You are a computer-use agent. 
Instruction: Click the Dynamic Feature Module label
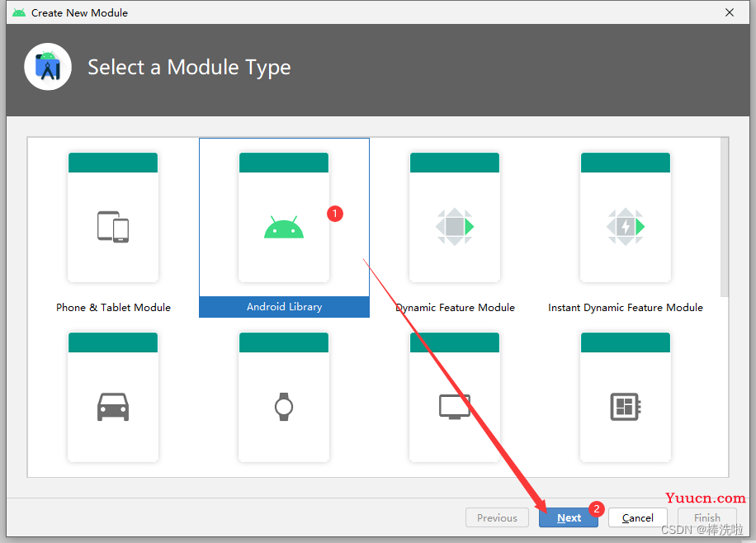tap(455, 307)
